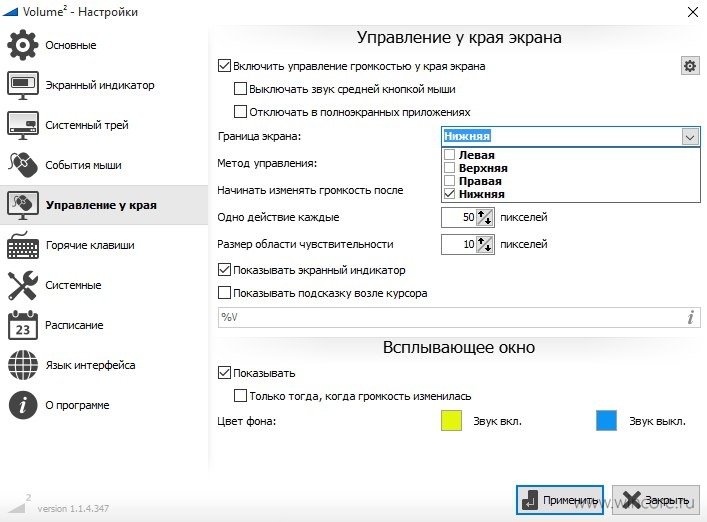Click the Расписание calendar icon
The image size is (707, 522).
pos(23,325)
